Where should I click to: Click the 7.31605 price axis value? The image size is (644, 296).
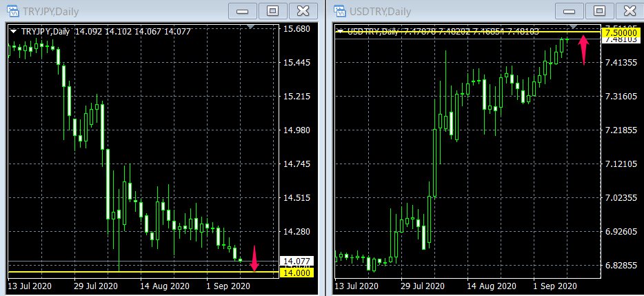[x=621, y=96]
